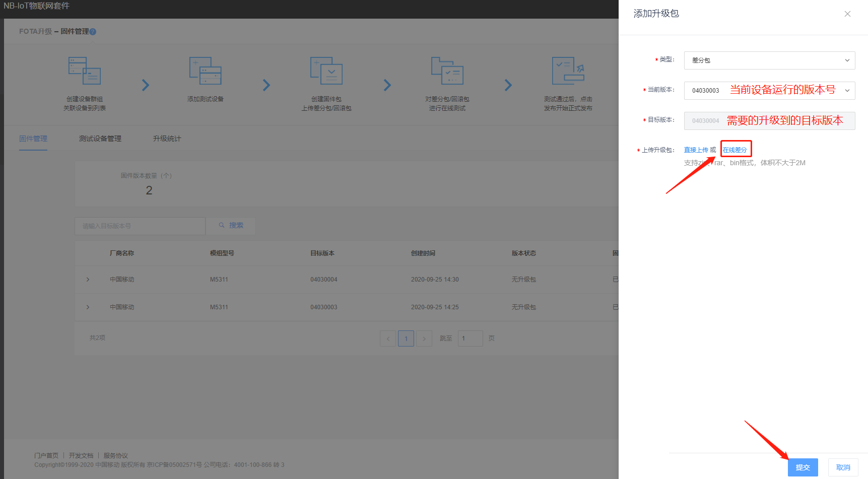
Task: Click the create device group step icon
Action: click(x=85, y=71)
